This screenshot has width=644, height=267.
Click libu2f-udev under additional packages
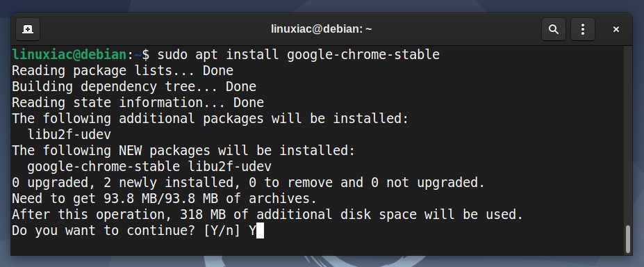[x=69, y=135]
